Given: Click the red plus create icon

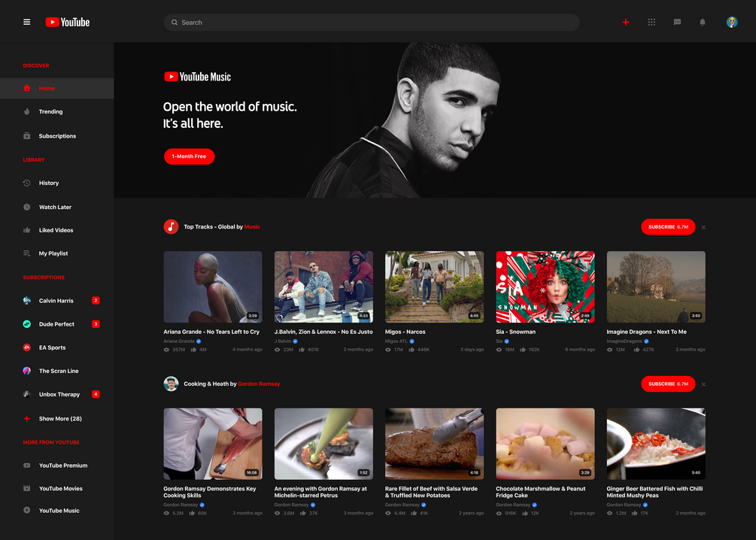Looking at the screenshot, I should click(625, 22).
